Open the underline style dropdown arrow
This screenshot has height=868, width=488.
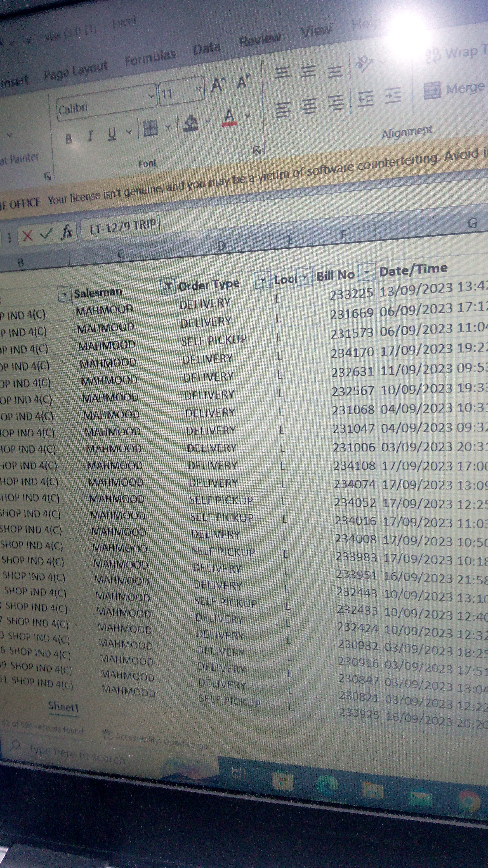point(129,132)
